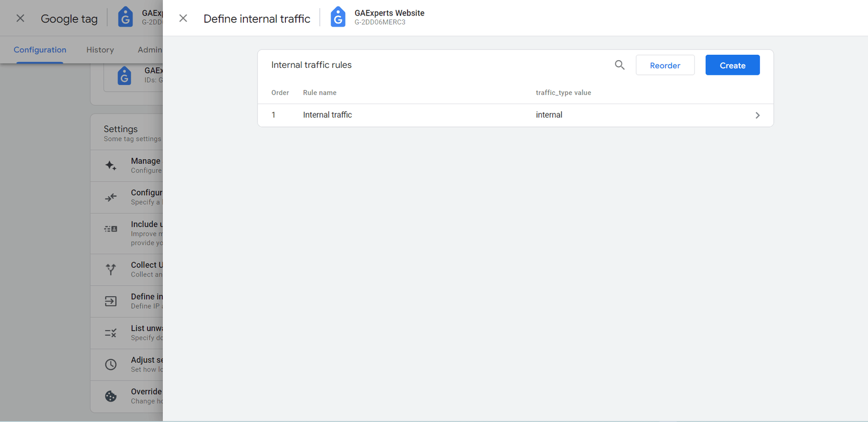Select the Define internal traffic arrow icon
This screenshot has width=868, height=422.
111,301
